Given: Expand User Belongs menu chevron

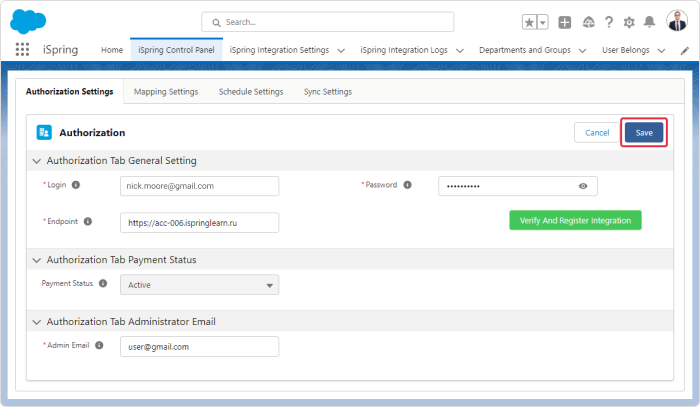Looking at the screenshot, I should [x=662, y=50].
